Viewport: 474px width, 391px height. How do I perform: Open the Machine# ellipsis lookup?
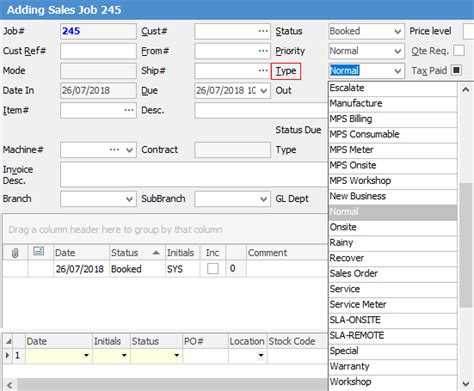[x=114, y=150]
